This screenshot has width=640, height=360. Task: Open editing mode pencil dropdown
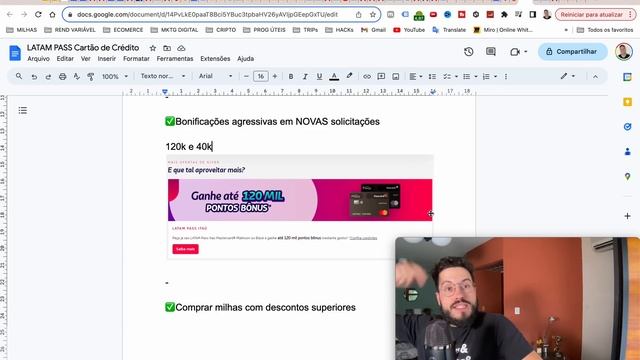click(x=568, y=76)
